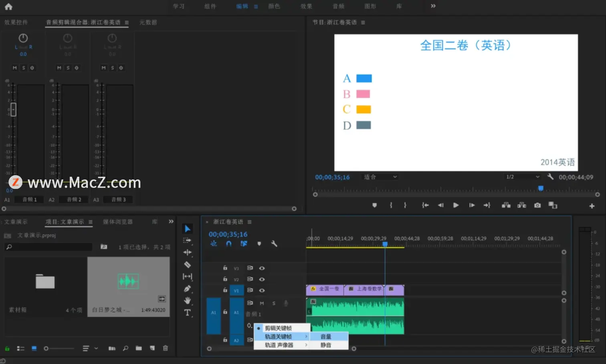Click the Export Frame camera icon
Screen dimensions: 606x364
click(x=537, y=205)
